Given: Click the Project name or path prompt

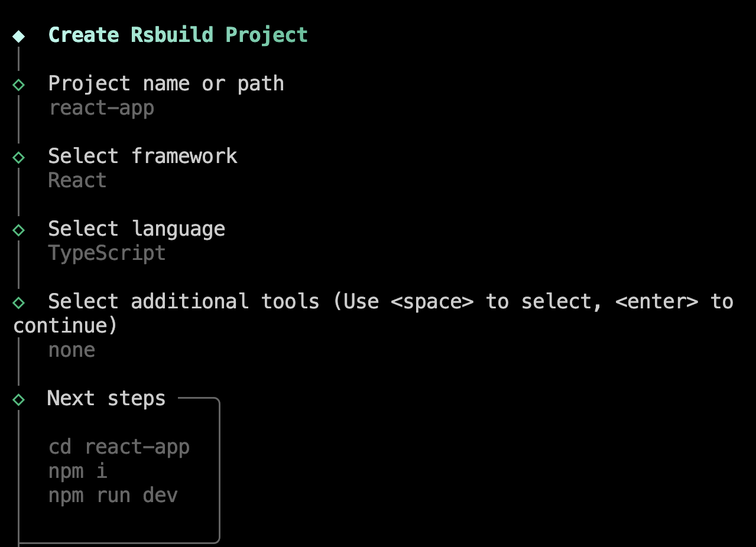Looking at the screenshot, I should tap(166, 84).
